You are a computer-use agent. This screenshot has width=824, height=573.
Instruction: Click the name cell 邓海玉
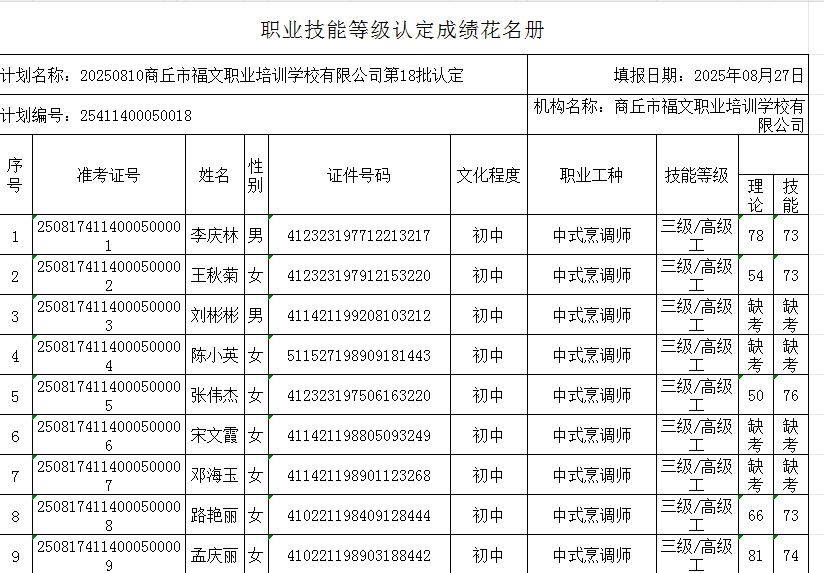tap(215, 476)
